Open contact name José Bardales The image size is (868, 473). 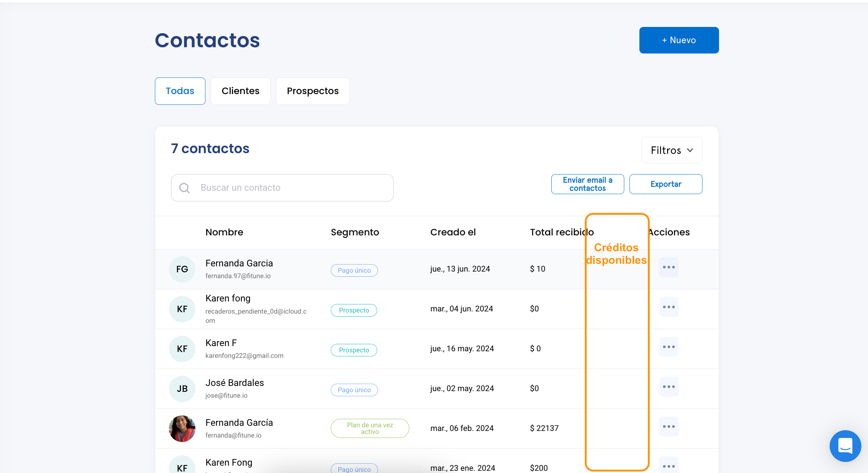pos(235,383)
